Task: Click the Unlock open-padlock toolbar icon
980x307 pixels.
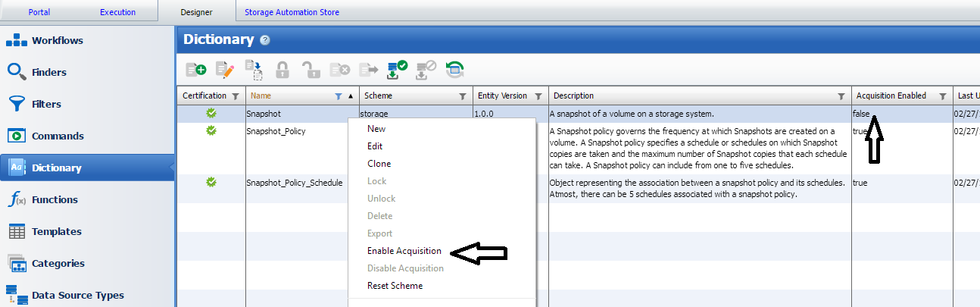Action: pos(311,70)
